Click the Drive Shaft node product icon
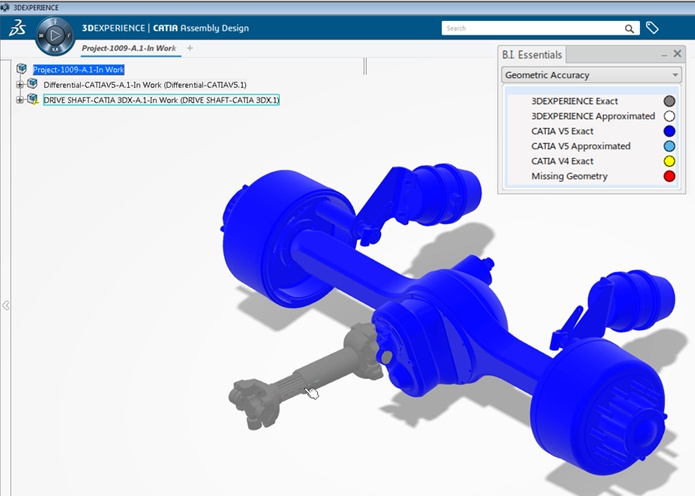This screenshot has width=695, height=496. (33, 99)
